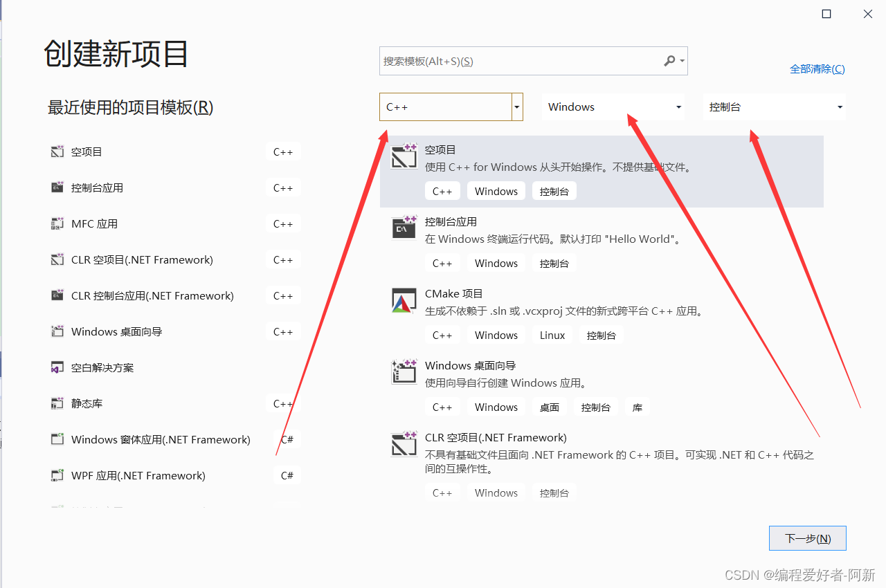Click the WPF 应用 template icon
This screenshot has height=588, width=886.
click(x=57, y=475)
